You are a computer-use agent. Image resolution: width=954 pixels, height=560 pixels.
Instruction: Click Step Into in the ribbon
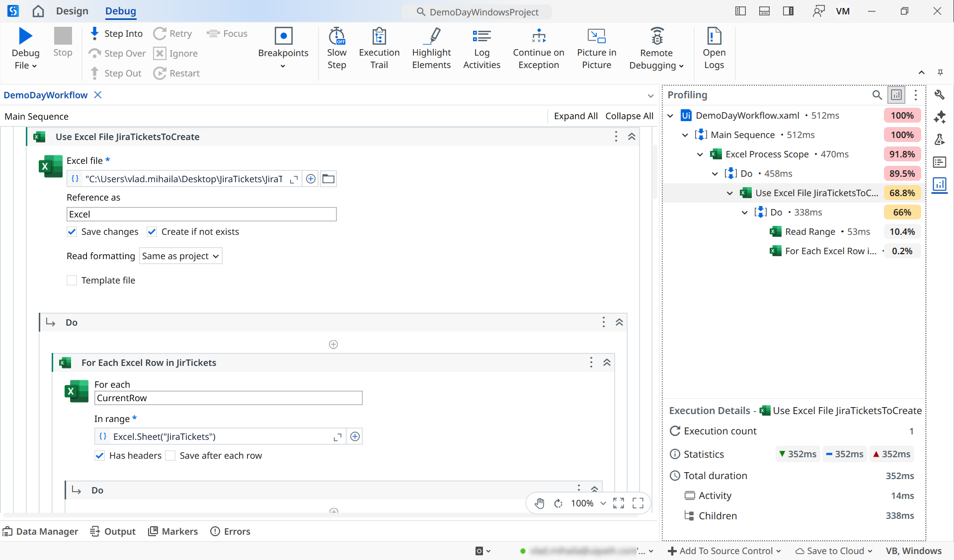117,33
